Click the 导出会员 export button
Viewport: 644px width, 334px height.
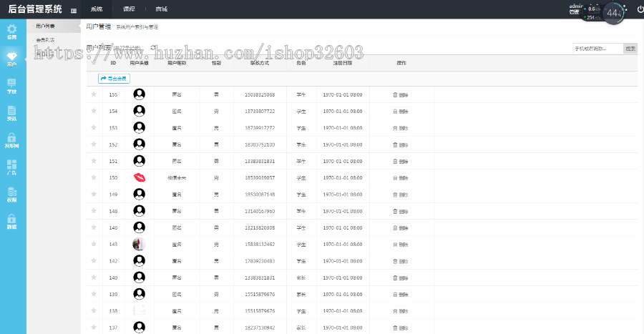[113, 79]
